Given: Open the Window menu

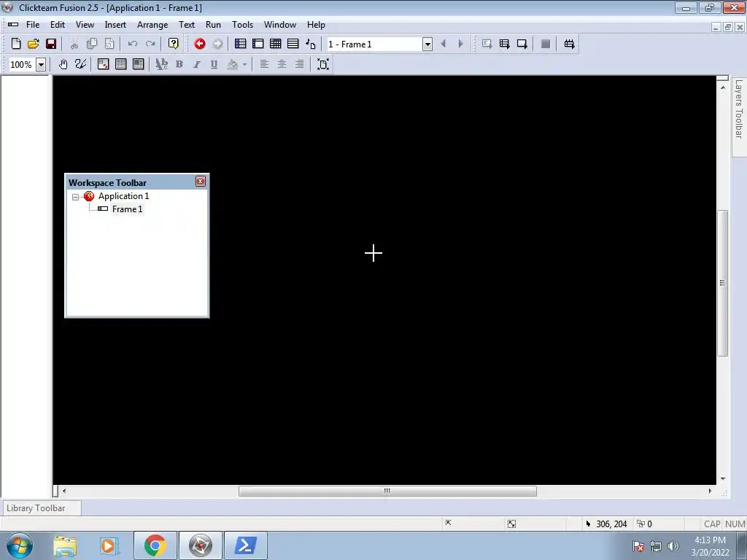Looking at the screenshot, I should [280, 25].
